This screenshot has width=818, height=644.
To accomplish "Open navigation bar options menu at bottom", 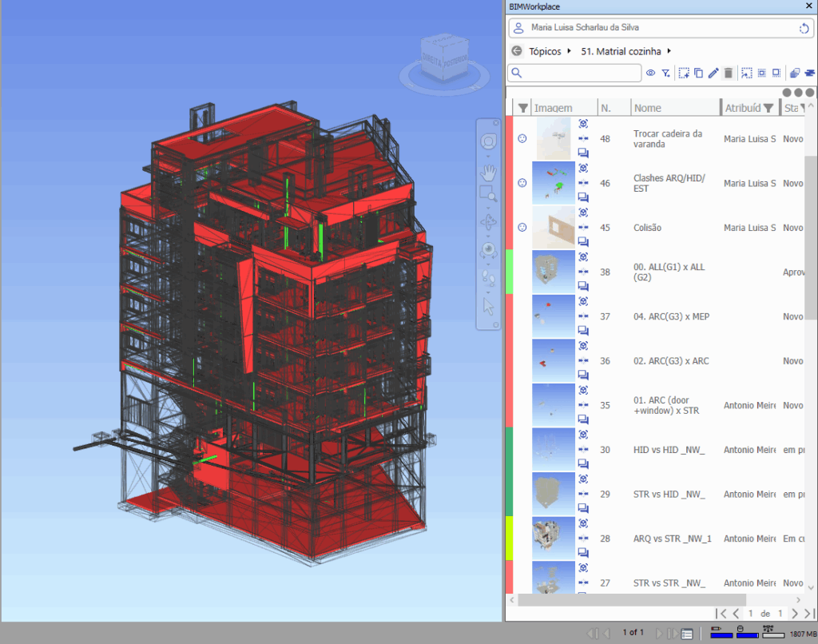I will 495,324.
